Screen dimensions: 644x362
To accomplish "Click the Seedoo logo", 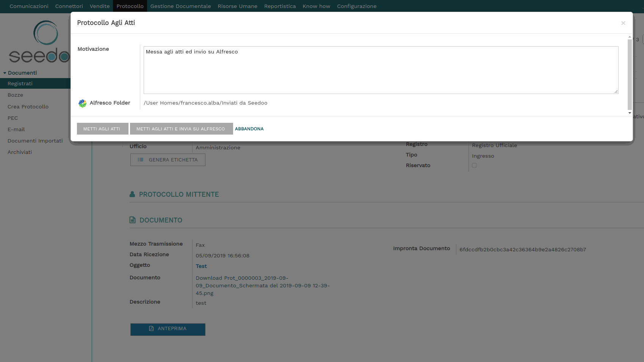I will [x=39, y=42].
